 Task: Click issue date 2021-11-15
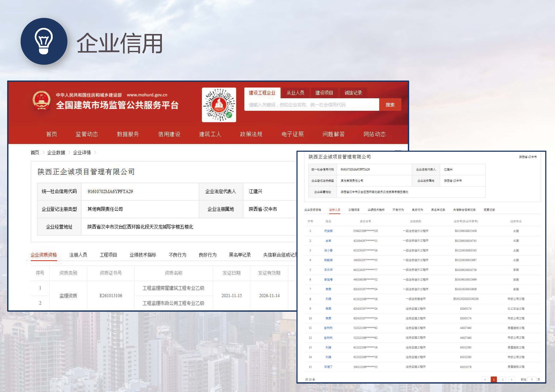coord(232,295)
